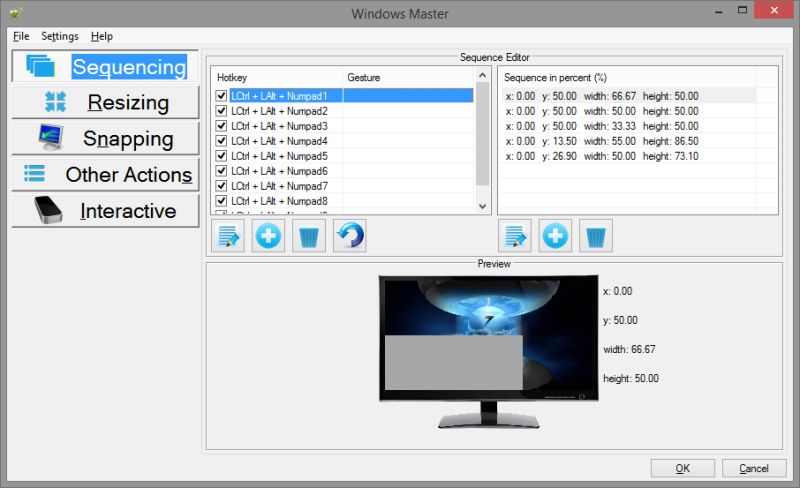This screenshot has height=488, width=800.
Task: Click the edit hotkey icon below hotkey list
Action: pyautogui.click(x=228, y=236)
